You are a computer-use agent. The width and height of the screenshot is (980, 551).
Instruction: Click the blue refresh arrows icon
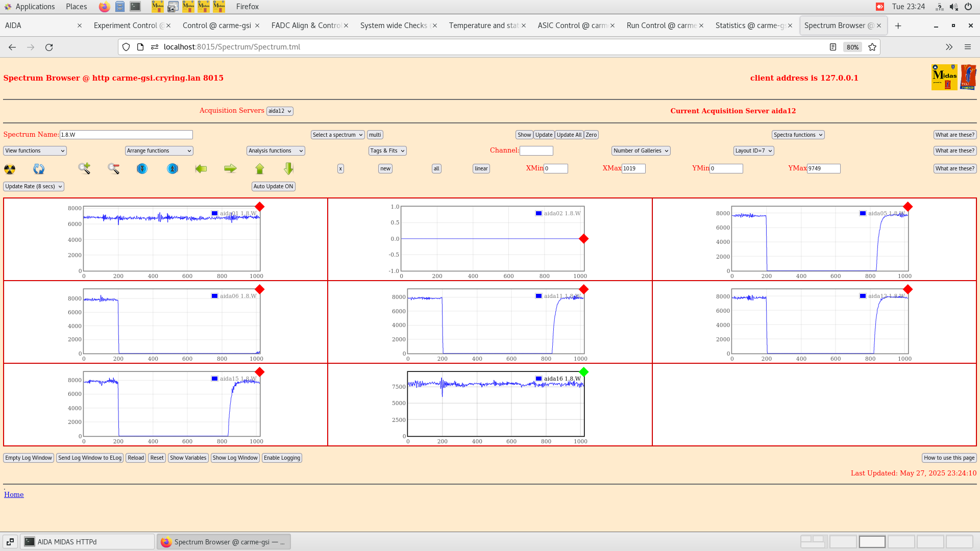[x=39, y=169]
